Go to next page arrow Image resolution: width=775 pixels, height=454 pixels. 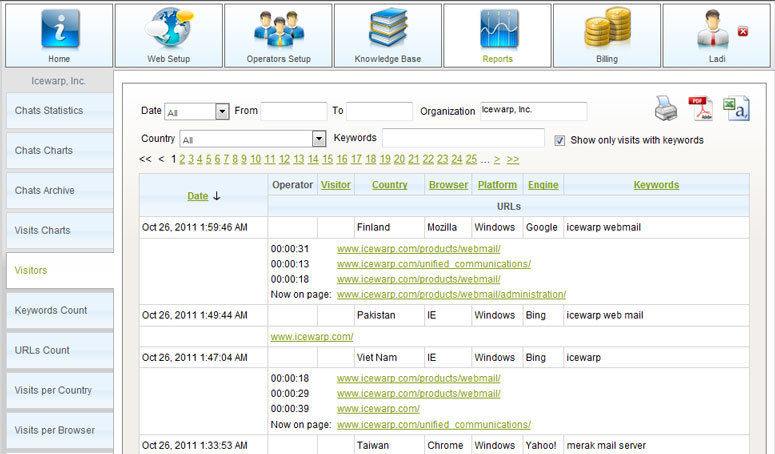[497, 159]
